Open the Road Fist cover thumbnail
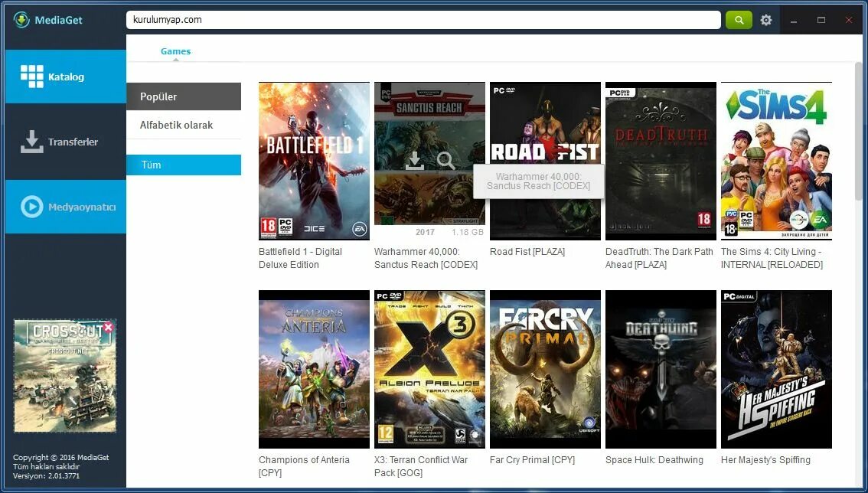This screenshot has height=493, width=868. (545, 162)
